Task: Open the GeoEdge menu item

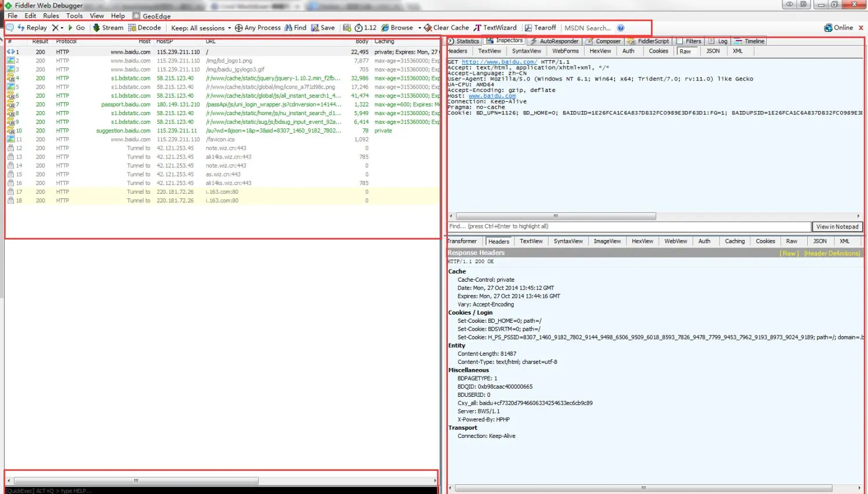Action: [152, 16]
